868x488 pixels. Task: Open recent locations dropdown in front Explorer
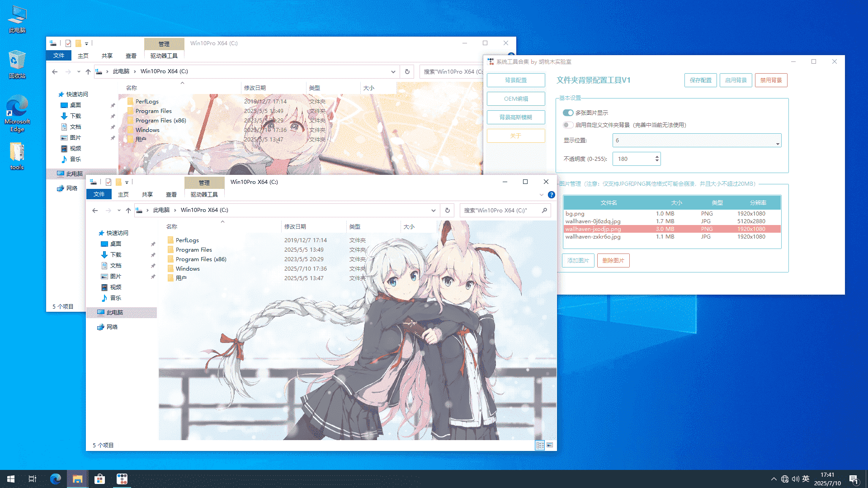pos(119,210)
